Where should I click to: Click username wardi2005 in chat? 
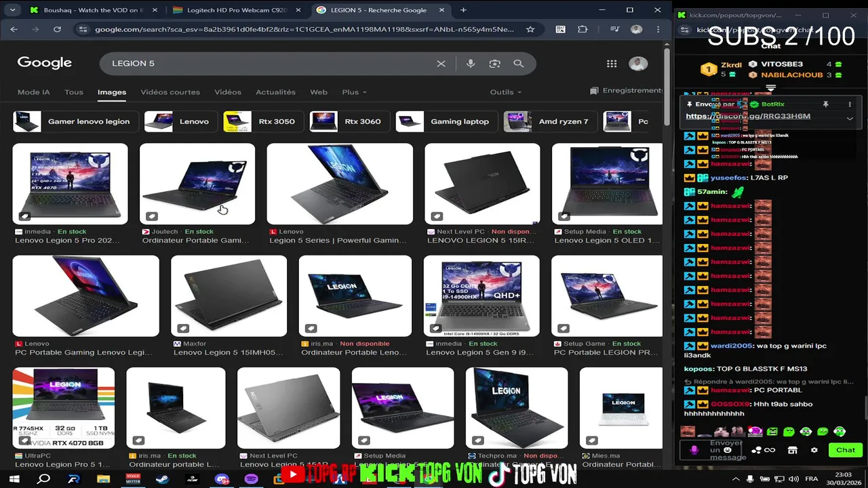click(x=731, y=346)
